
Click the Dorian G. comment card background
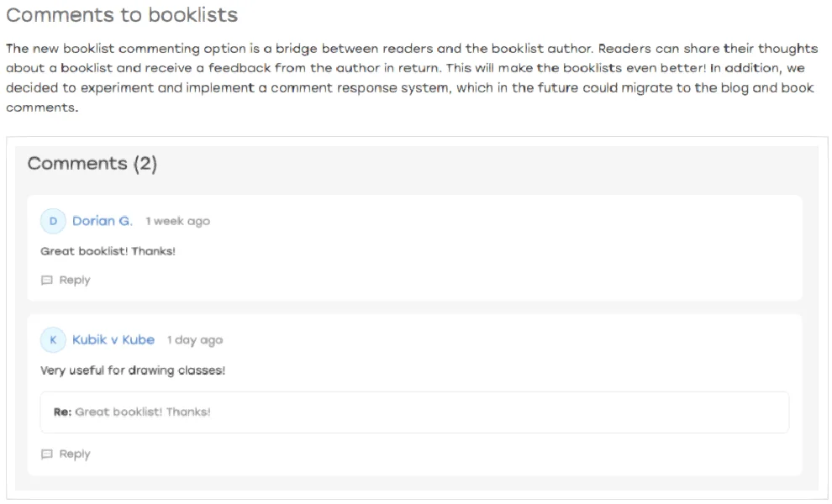click(x=414, y=248)
